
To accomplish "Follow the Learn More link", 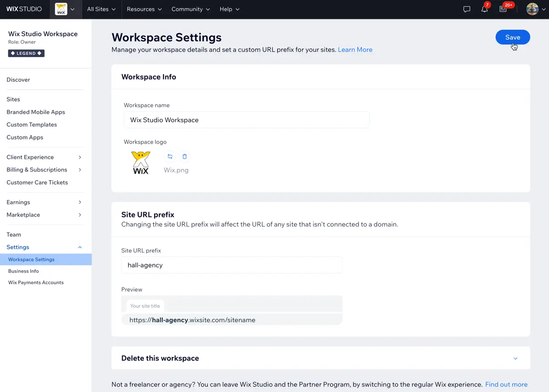I will coord(355,50).
